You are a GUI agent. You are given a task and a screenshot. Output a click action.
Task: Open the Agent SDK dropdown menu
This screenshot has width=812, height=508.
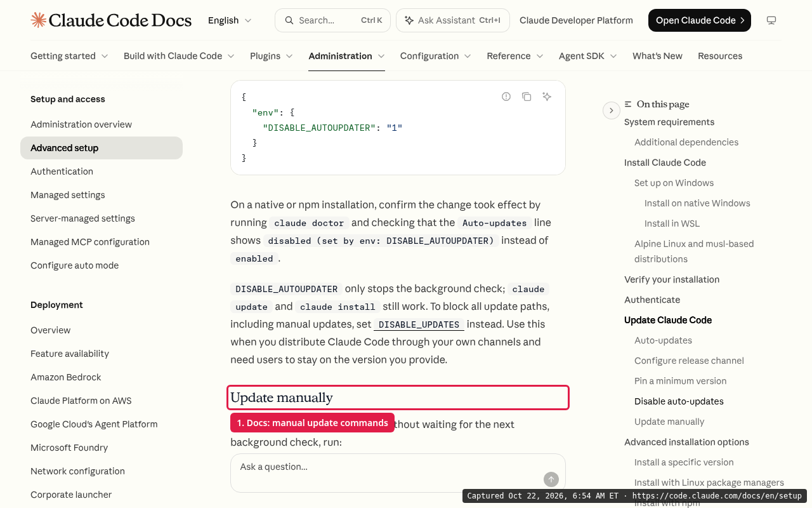(588, 56)
